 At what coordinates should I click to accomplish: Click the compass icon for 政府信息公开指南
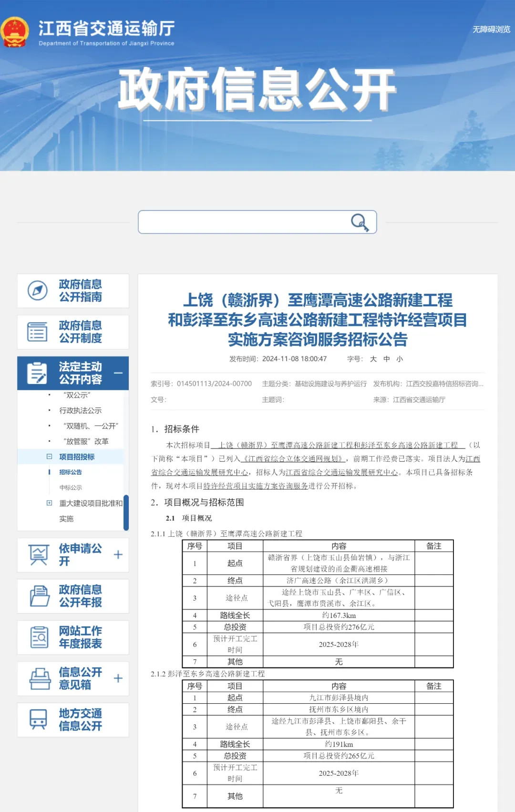[38, 291]
